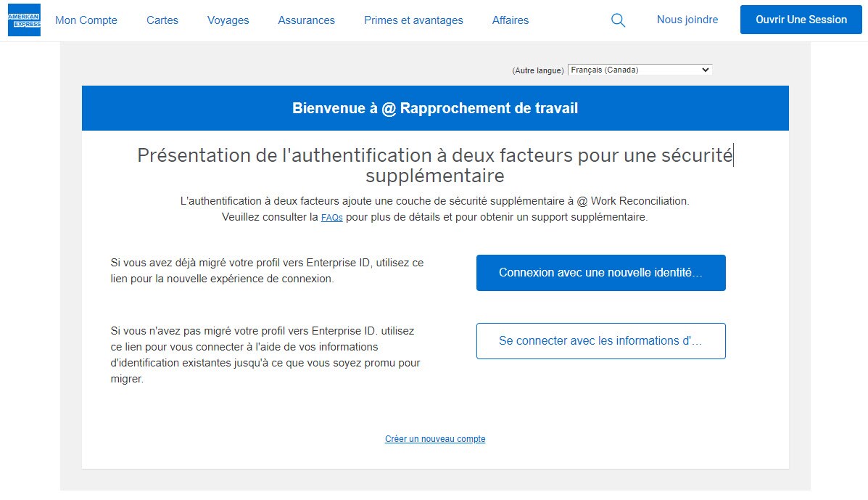Click Se connecter avec les informations button
Viewport: 868px width, 500px height.
tap(600, 341)
